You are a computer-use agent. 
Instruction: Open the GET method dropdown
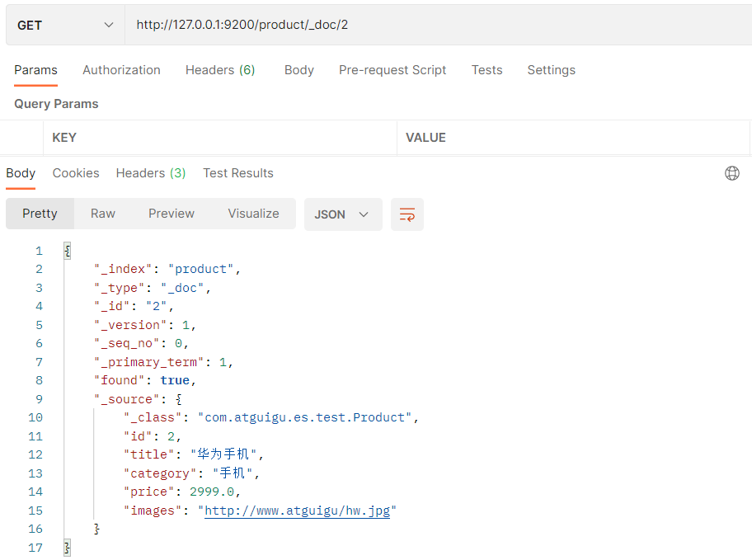[x=65, y=25]
